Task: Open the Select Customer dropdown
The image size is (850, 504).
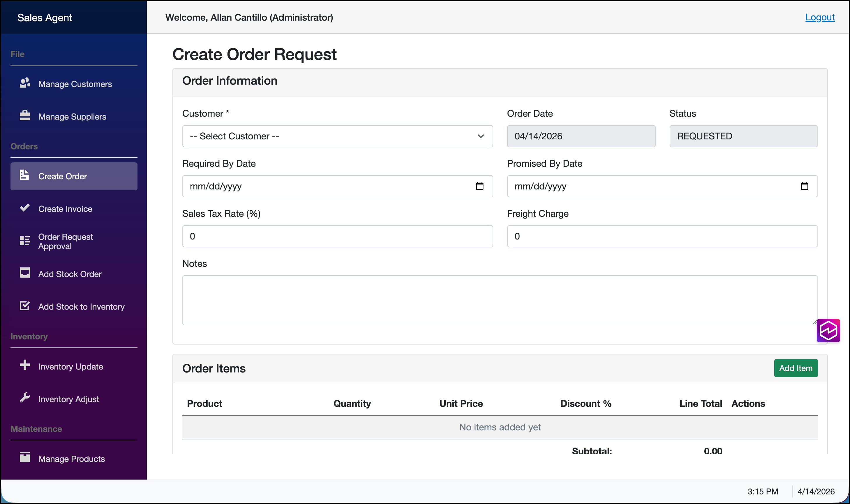Action: coord(337,136)
